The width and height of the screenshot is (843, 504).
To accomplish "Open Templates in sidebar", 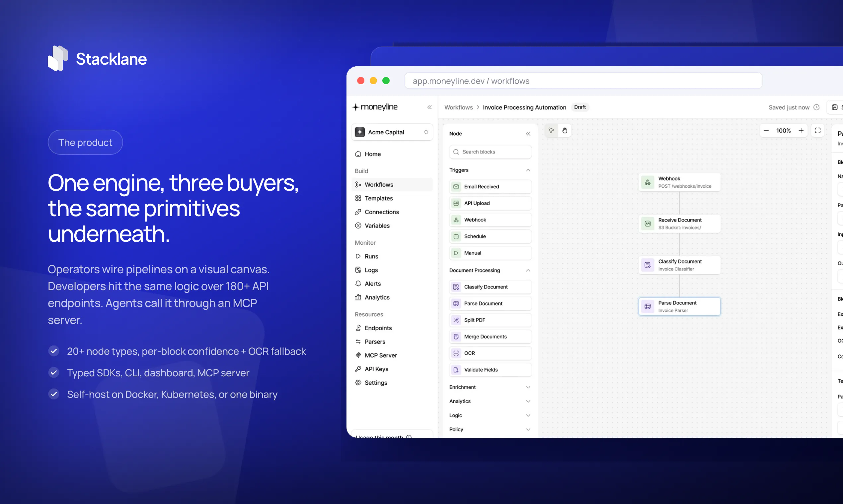I will (x=392, y=198).
